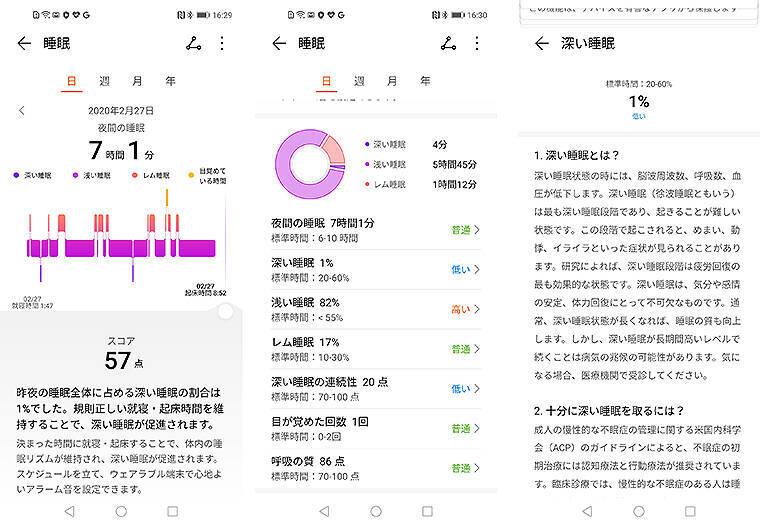Tap the red レム睡眠 legend dot in chart legend
Viewport: 760px width, 525px height.
(x=135, y=175)
